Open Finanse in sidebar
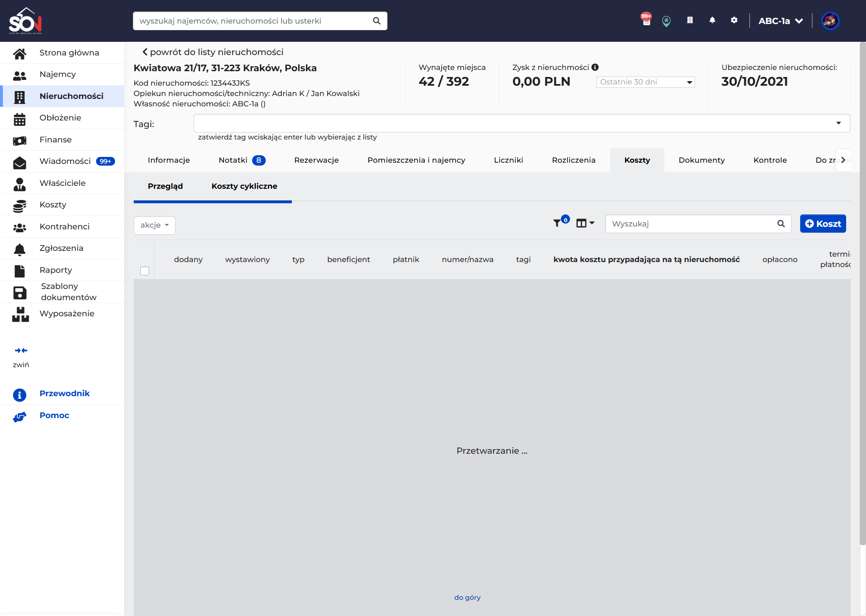Screen dimensions: 866x616 [62, 140]
